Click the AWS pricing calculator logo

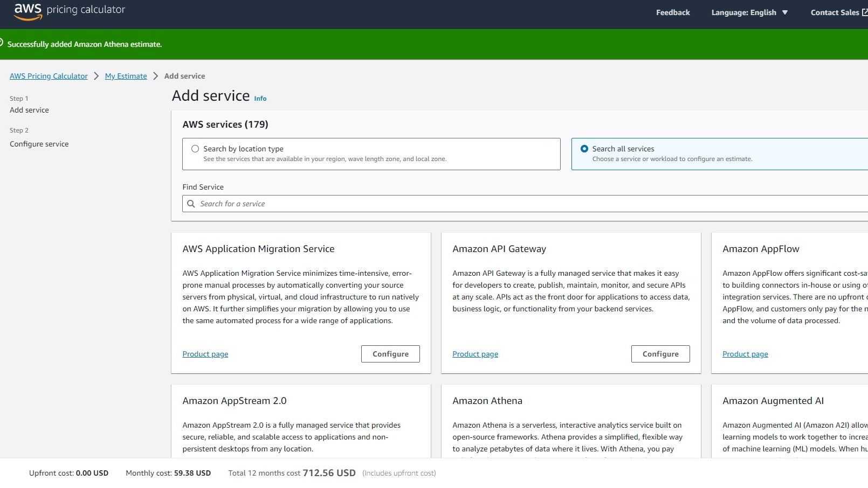[68, 10]
